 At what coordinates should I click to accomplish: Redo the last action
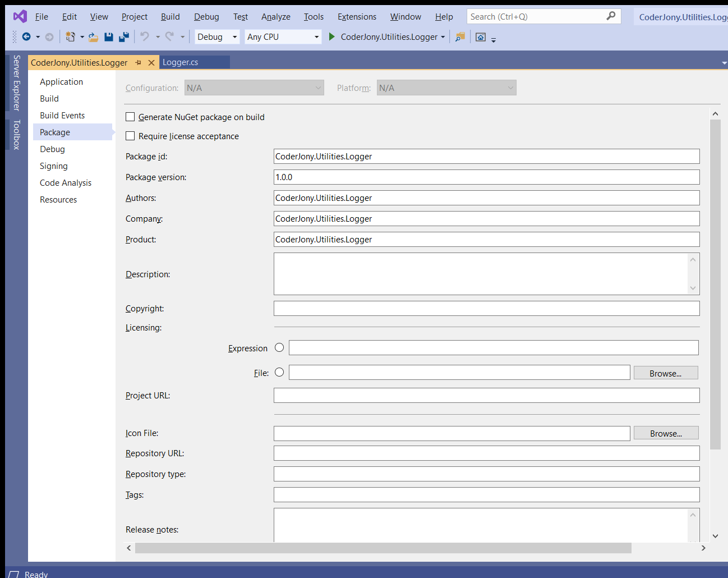pos(169,36)
